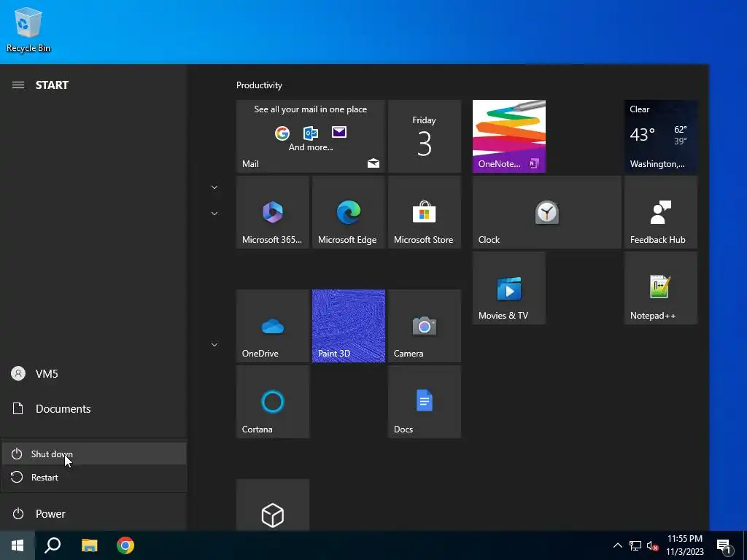This screenshot has width=747, height=560.
Task: Choose Restart from the power menu
Action: point(94,477)
